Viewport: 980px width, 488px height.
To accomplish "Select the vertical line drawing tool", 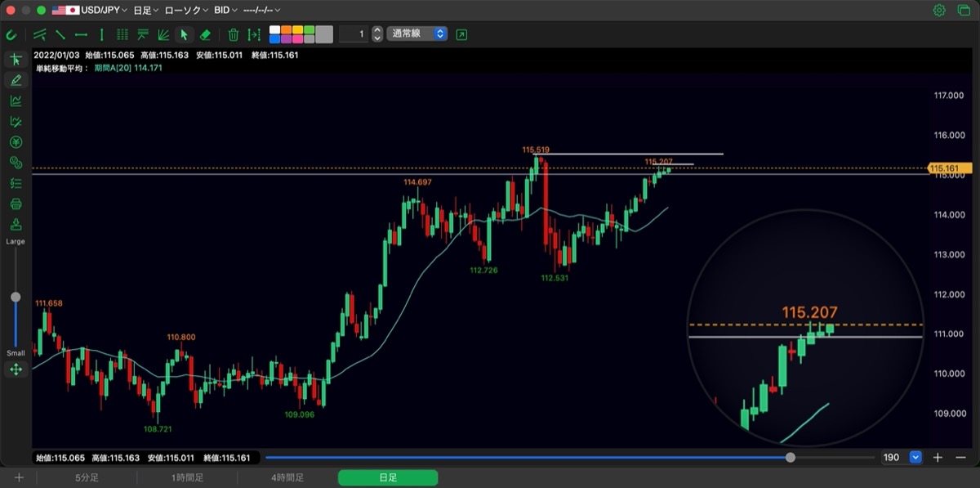I will [x=101, y=34].
